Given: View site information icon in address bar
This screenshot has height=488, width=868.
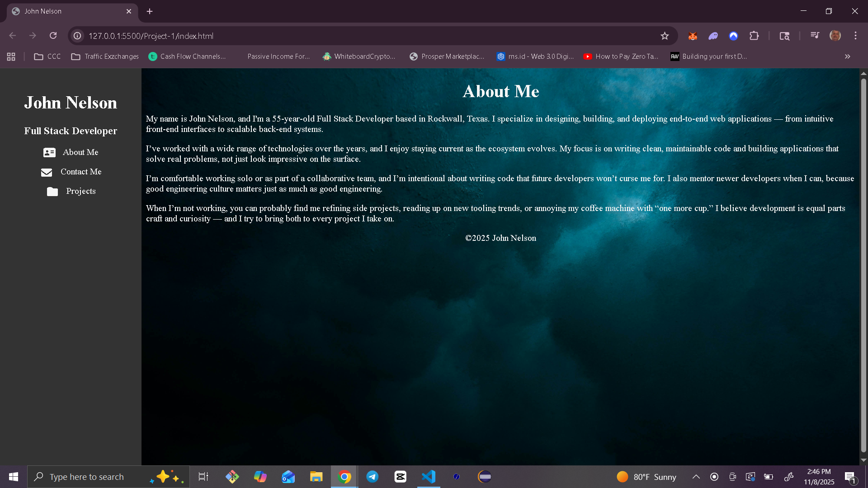Looking at the screenshot, I should 78,36.
